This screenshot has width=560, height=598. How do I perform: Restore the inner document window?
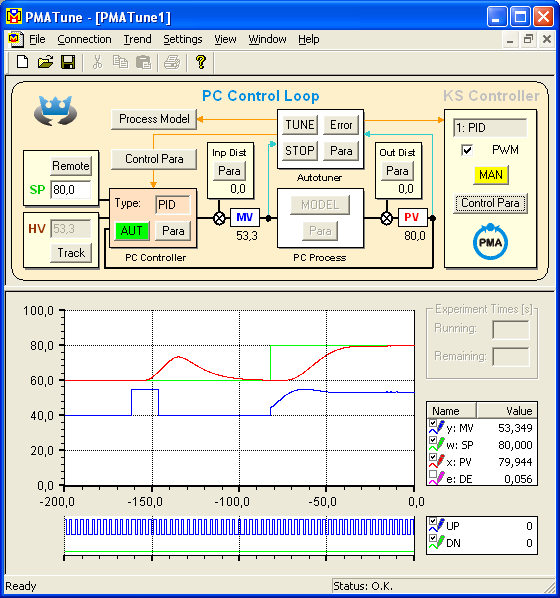point(528,39)
